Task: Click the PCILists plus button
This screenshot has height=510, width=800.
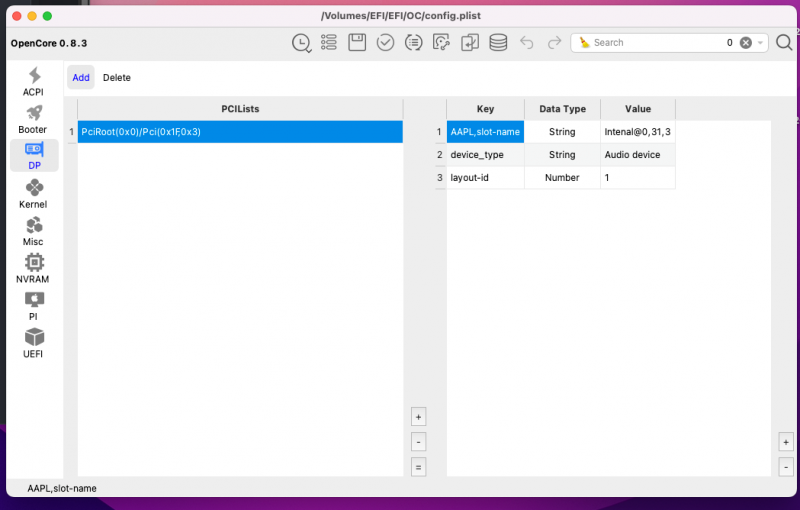Action: tap(418, 417)
